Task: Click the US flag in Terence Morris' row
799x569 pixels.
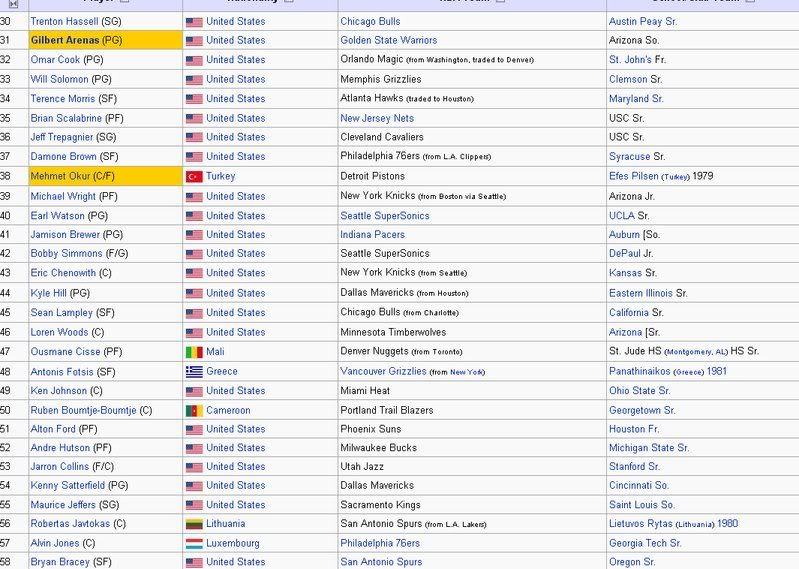Action: coord(194,99)
